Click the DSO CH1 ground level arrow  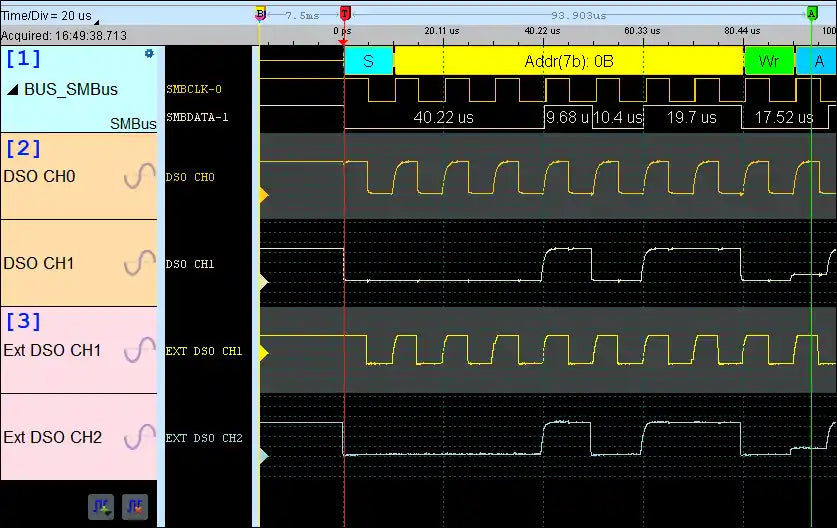(x=264, y=282)
